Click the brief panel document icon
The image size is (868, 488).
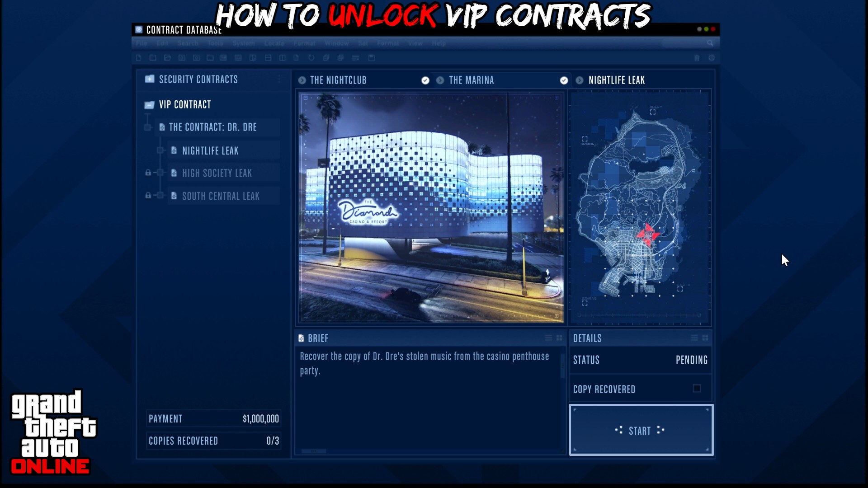pyautogui.click(x=302, y=338)
